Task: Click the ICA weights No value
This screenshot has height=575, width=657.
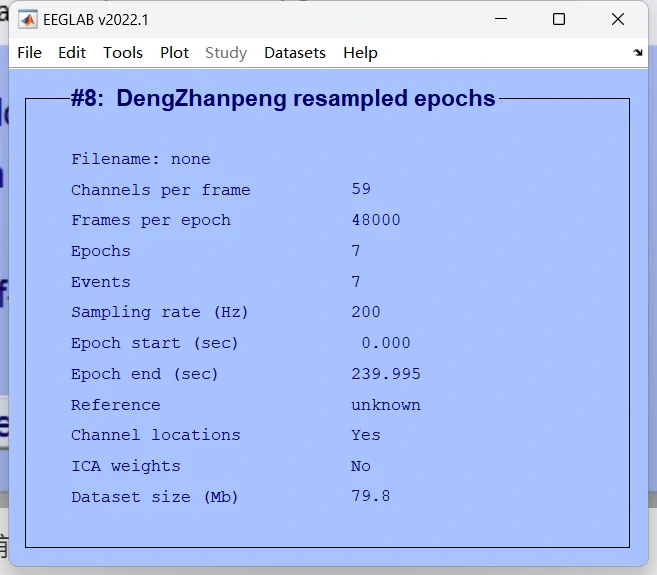Action: point(361,466)
